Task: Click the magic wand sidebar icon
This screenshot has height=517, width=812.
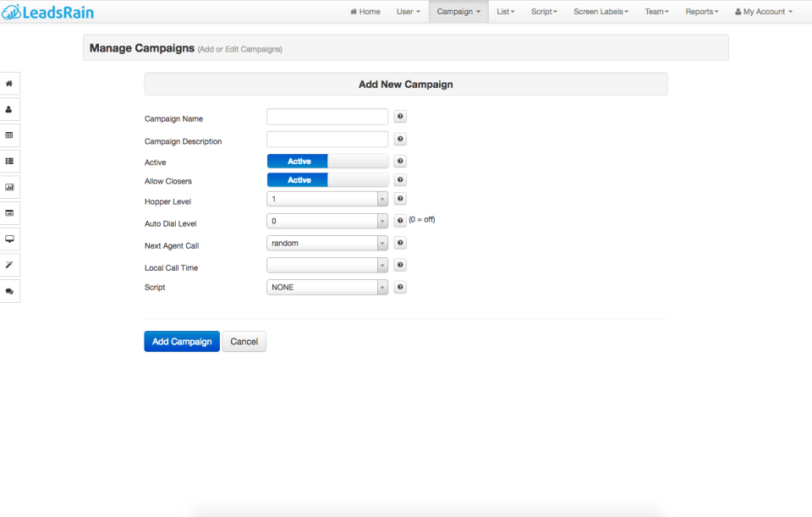Action: coord(9,265)
